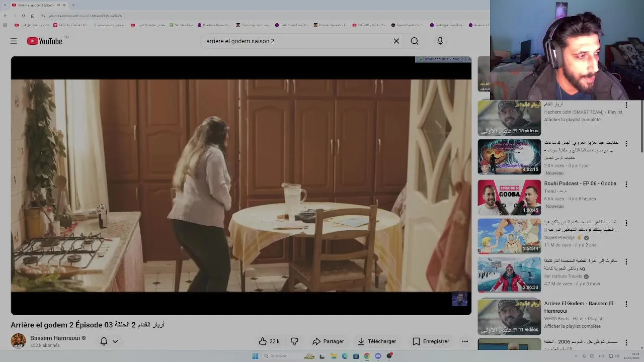Open the Popular Repacks bookmark
This screenshot has width=644, height=362.
coord(331,25)
